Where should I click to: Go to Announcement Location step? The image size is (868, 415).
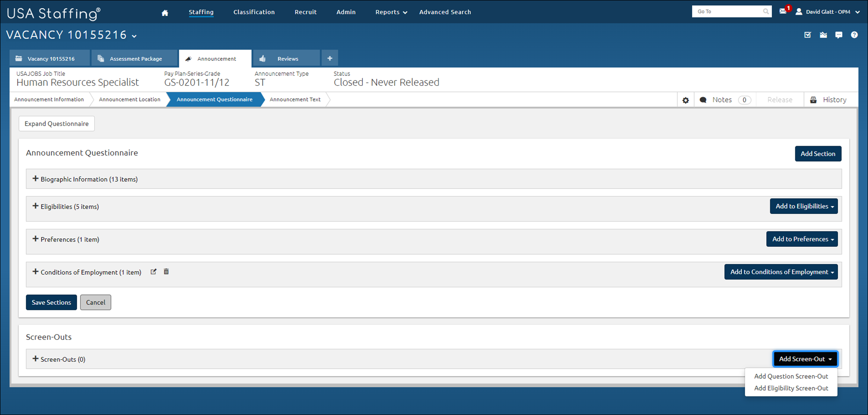(130, 99)
